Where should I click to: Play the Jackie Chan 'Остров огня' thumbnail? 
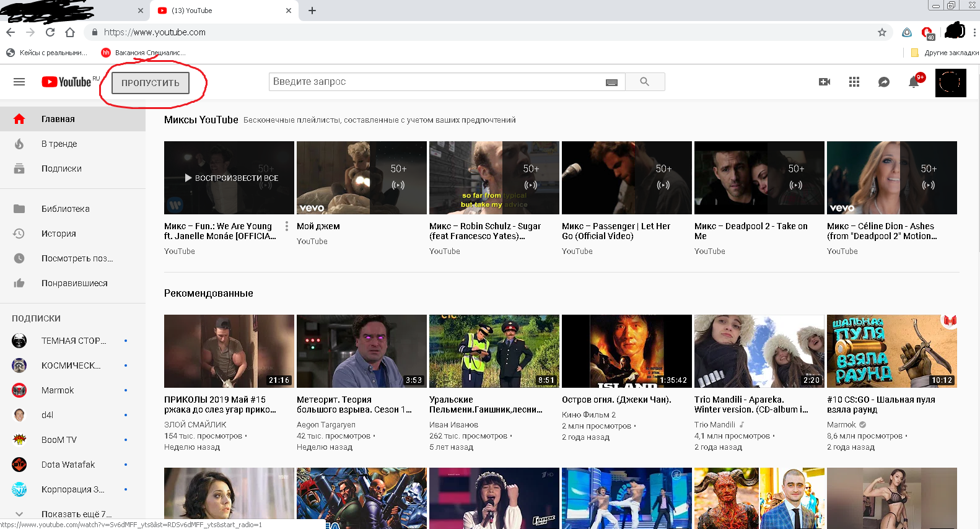[626, 351]
